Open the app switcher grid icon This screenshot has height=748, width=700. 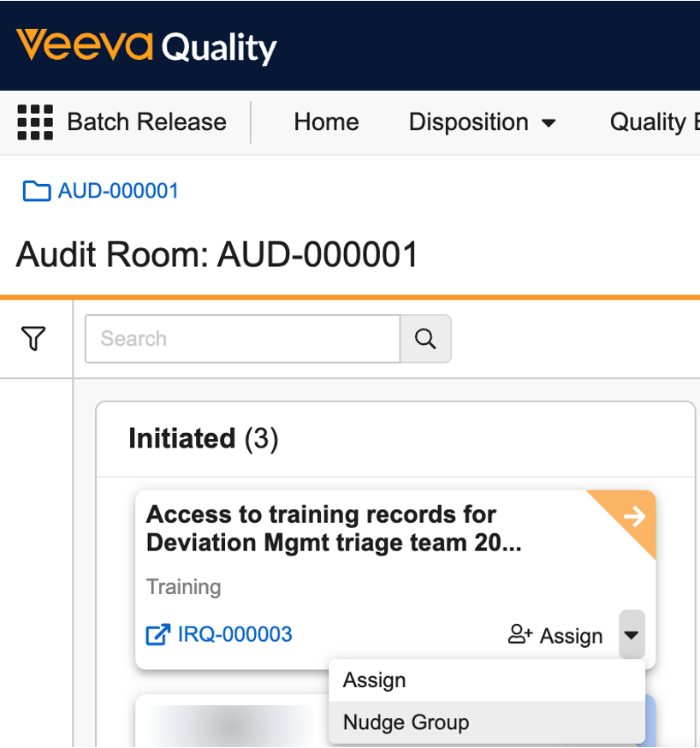[x=35, y=122]
